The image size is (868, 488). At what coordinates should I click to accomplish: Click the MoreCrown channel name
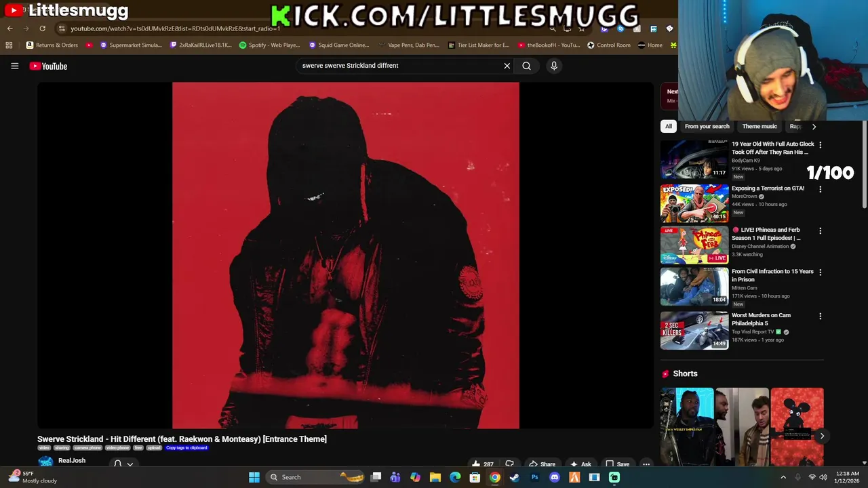[744, 197]
